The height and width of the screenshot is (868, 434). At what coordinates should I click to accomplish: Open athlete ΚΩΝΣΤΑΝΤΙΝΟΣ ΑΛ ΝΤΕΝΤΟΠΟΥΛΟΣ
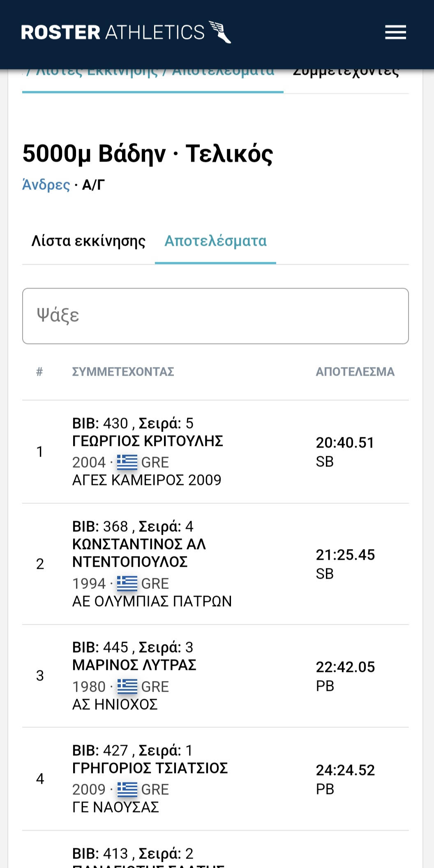point(139,553)
